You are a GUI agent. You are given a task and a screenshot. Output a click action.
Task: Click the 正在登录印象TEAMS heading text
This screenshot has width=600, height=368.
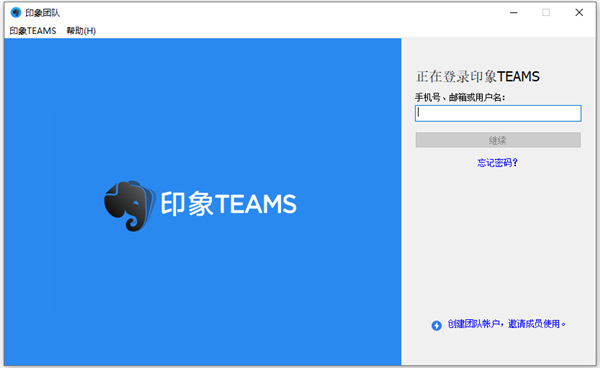(x=478, y=77)
